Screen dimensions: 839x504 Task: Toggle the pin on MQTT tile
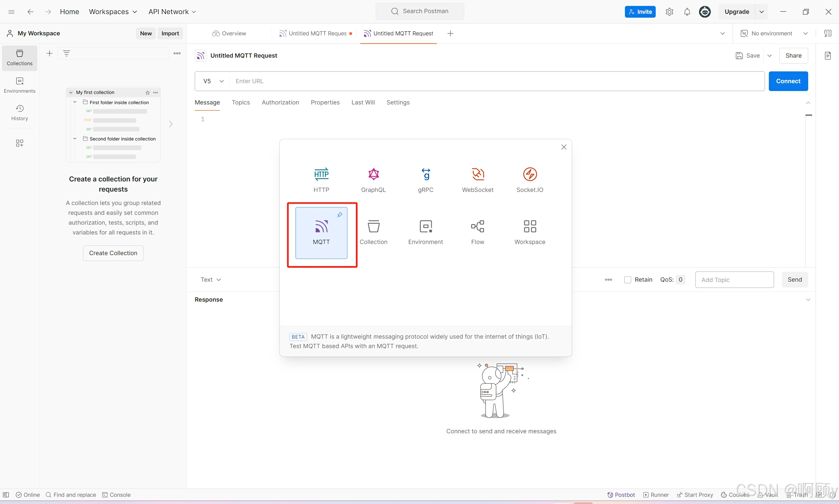(339, 215)
